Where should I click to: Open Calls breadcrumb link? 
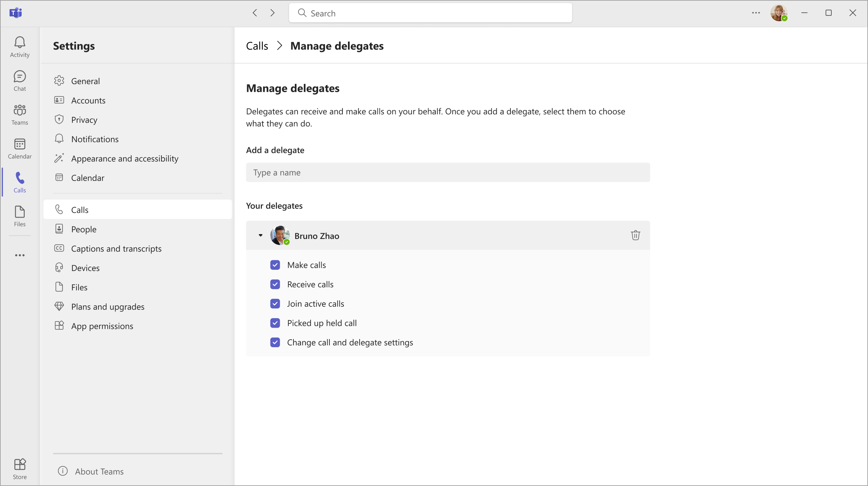[x=257, y=45]
